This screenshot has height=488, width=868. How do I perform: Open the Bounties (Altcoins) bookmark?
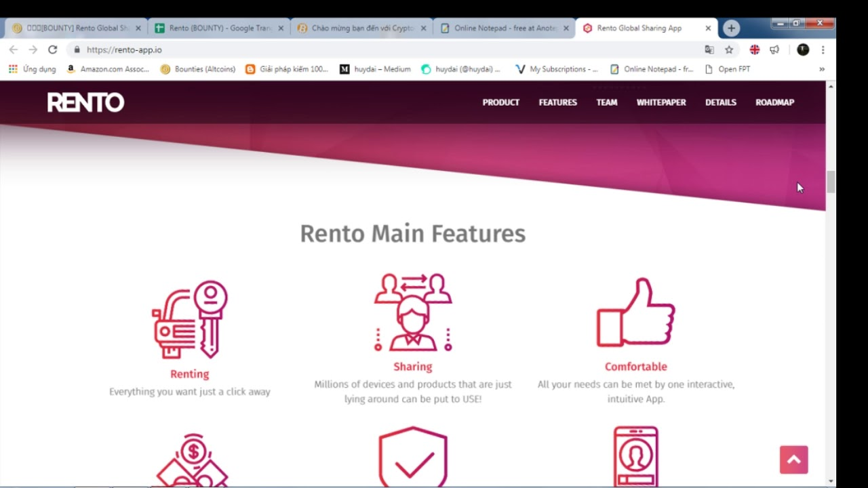[x=198, y=69]
